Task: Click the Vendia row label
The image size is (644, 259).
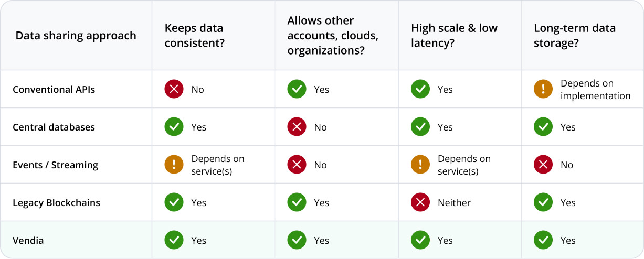Action: (x=28, y=240)
